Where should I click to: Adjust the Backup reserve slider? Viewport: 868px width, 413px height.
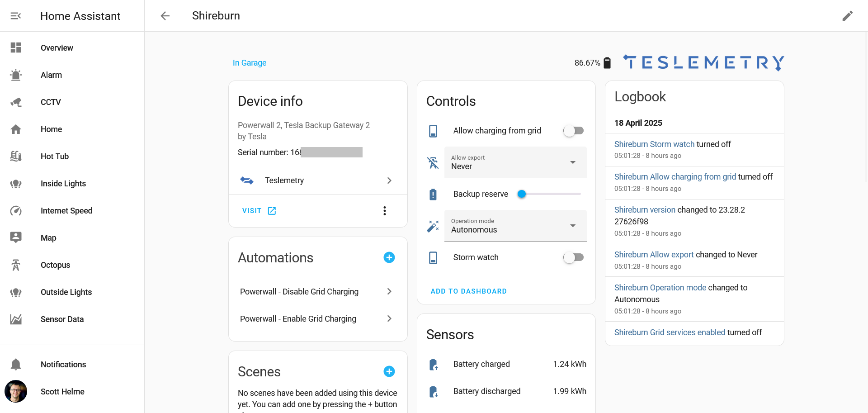(x=522, y=194)
